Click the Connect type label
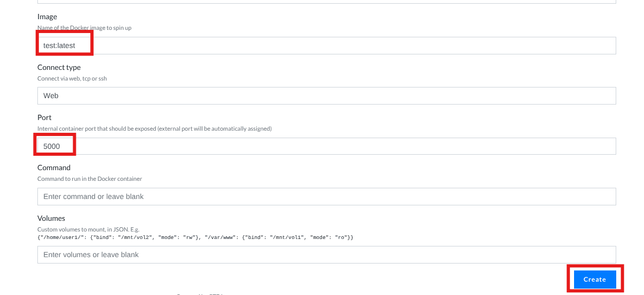Screen dimensions: 644x295 (59, 67)
